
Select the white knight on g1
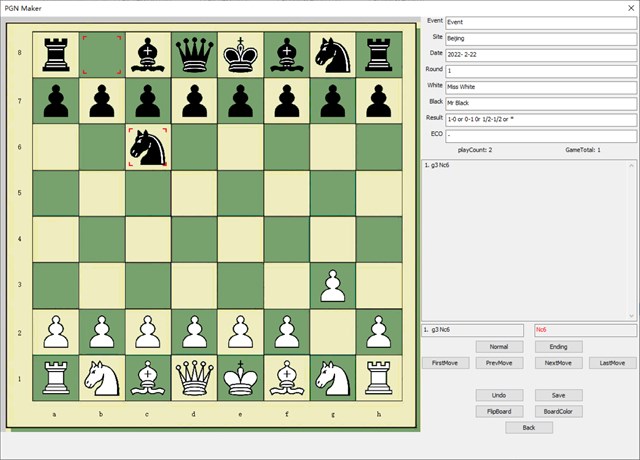(333, 378)
